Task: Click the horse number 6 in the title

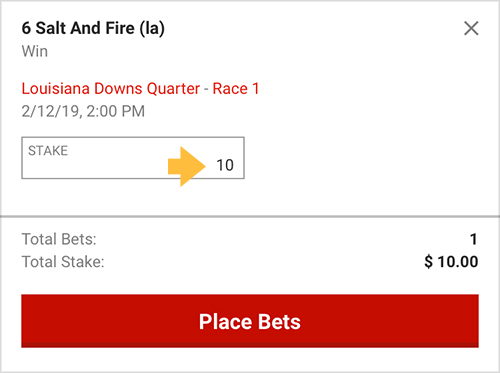Action: (x=26, y=28)
